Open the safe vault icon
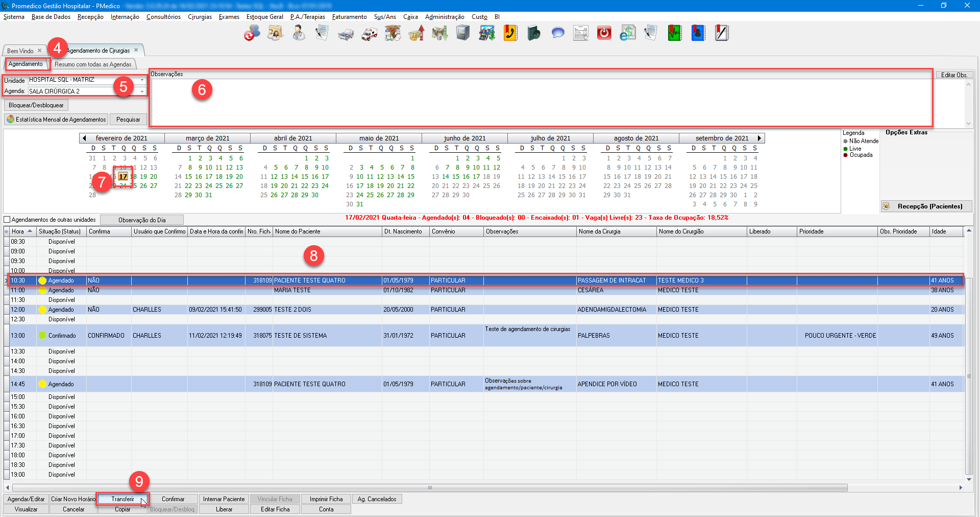Image resolution: width=980 pixels, height=517 pixels. (463, 33)
